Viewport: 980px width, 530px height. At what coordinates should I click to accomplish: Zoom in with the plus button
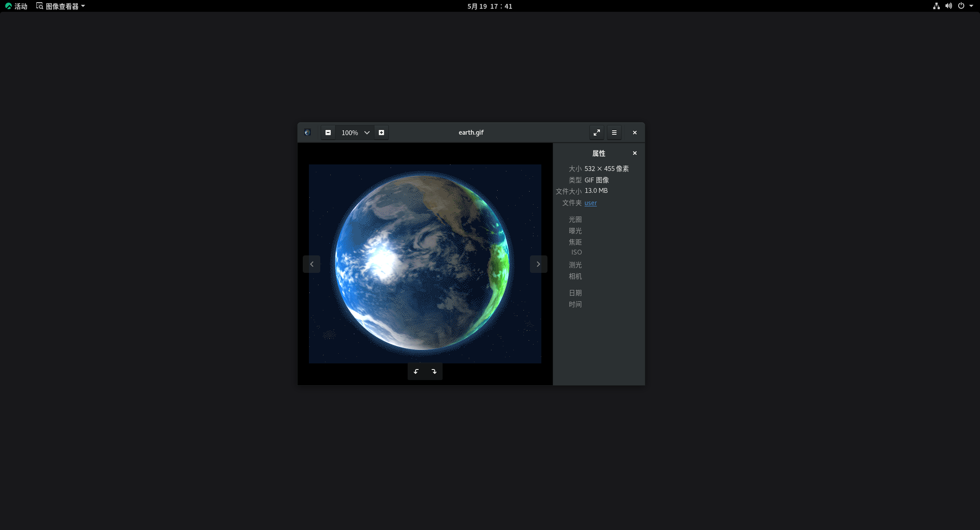[381, 132]
